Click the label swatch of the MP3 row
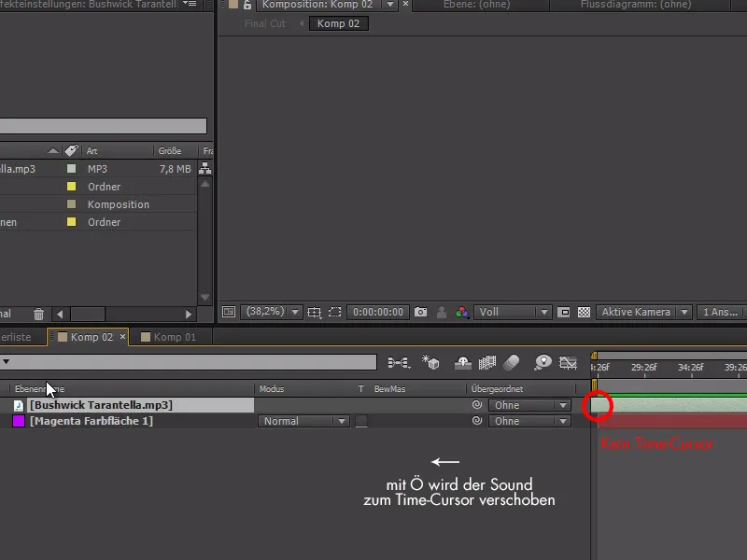Viewport: 747px width, 560px height. 72,169
